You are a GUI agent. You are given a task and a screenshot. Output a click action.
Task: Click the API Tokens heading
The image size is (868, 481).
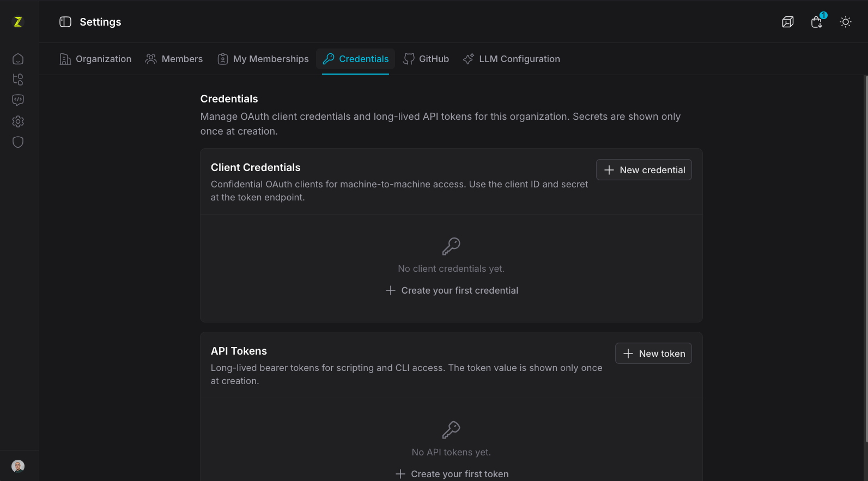(x=239, y=351)
